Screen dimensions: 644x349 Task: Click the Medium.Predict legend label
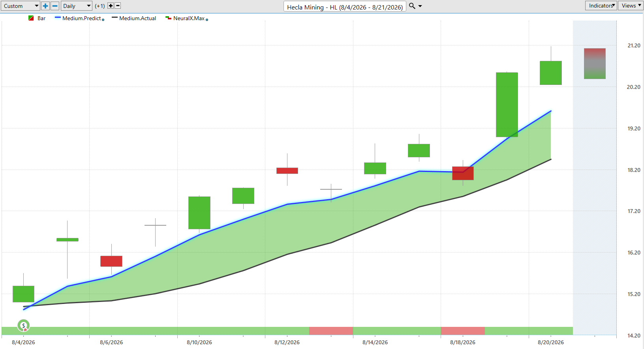82,18
